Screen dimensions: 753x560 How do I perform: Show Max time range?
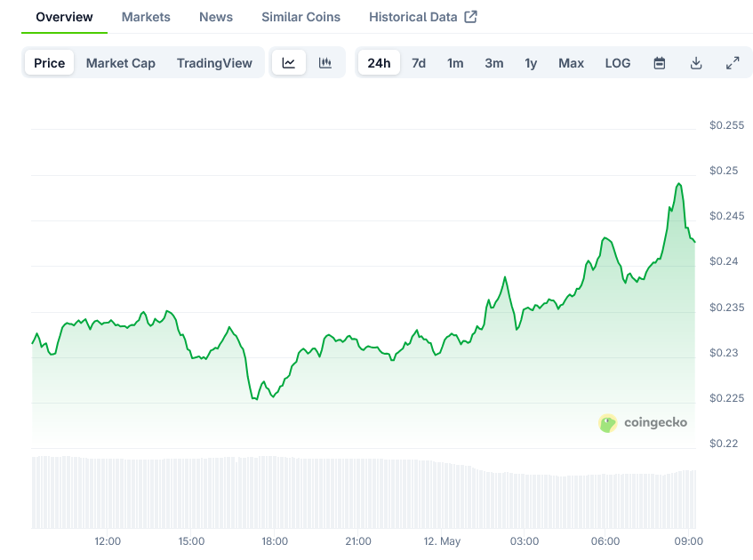571,63
